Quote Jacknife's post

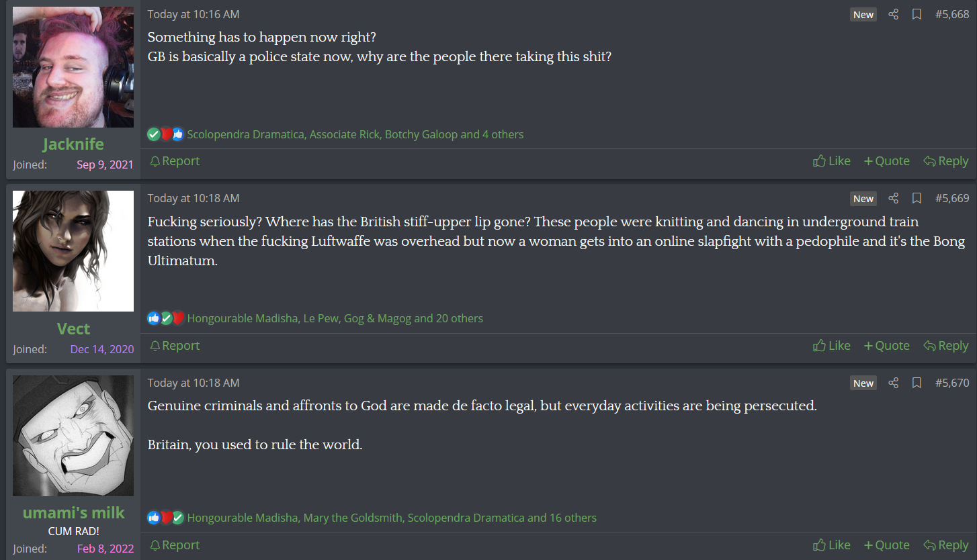[x=886, y=161]
